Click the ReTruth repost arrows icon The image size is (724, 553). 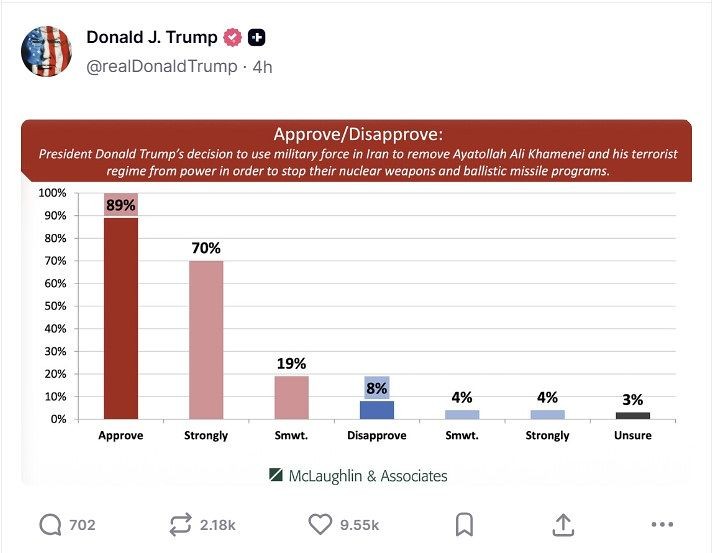click(181, 525)
